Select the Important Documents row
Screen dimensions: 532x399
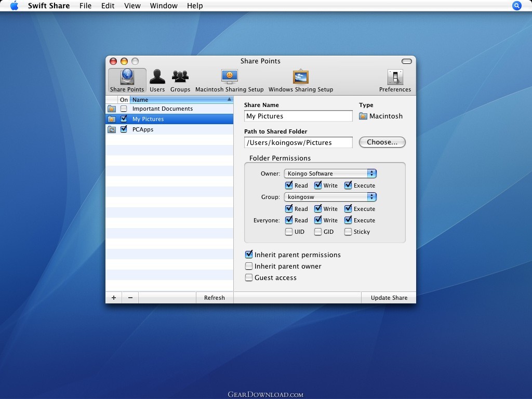pyautogui.click(x=169, y=109)
